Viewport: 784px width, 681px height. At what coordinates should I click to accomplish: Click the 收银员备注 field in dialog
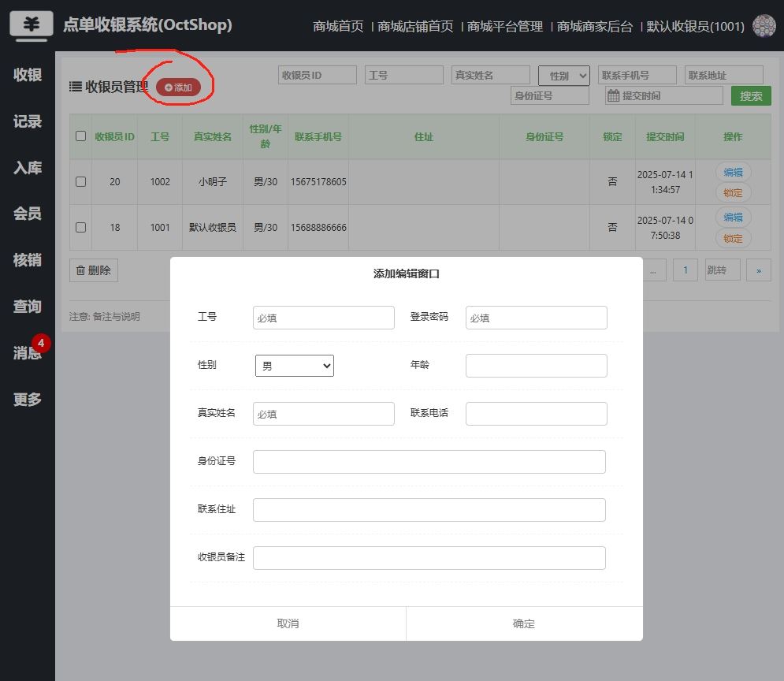[429, 557]
